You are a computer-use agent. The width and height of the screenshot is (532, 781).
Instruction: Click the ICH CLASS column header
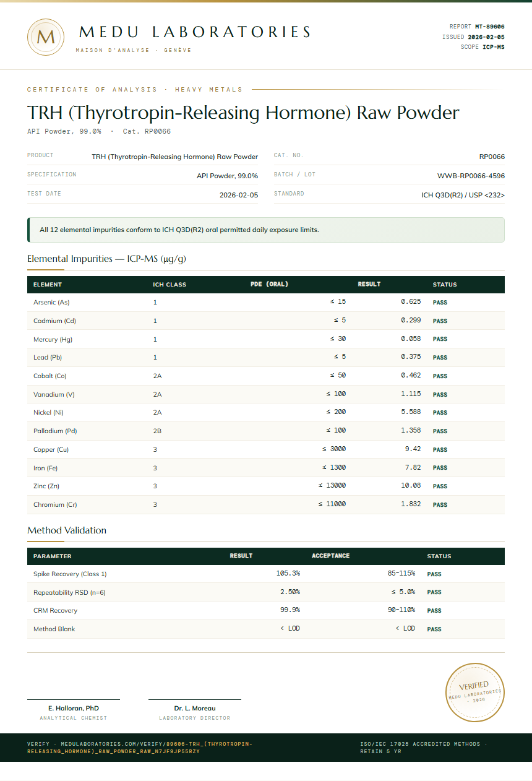click(169, 285)
